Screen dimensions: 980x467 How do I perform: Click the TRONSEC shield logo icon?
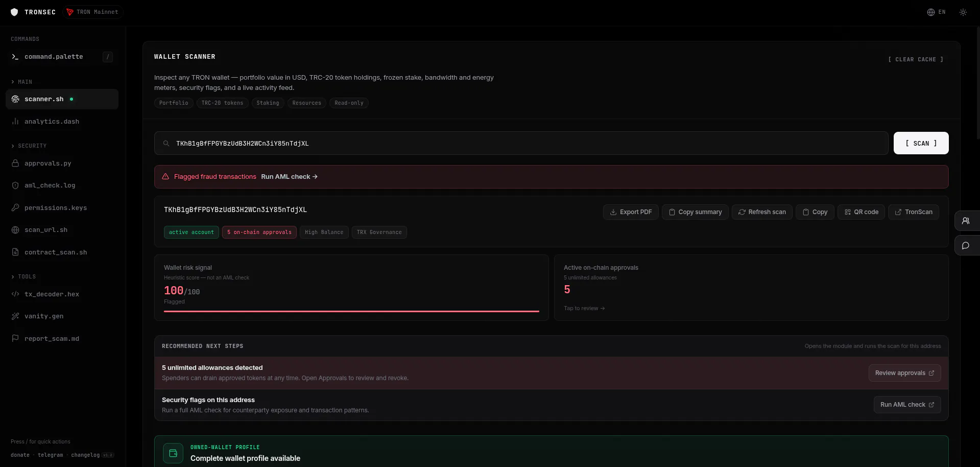(x=14, y=12)
